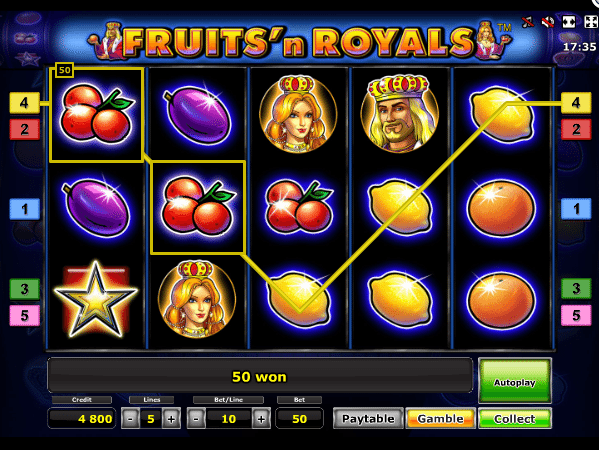Click the king symbol on fourth reel
Screen dimensions: 599x450
click(x=400, y=113)
